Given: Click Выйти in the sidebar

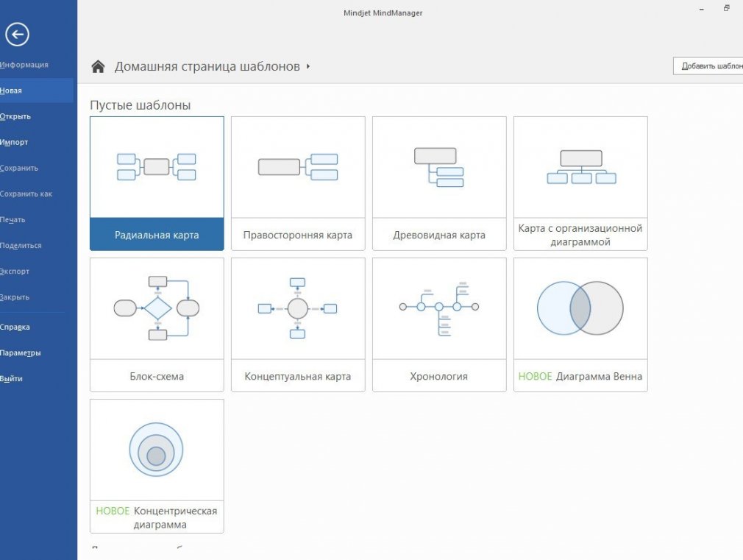Looking at the screenshot, I should pos(11,378).
